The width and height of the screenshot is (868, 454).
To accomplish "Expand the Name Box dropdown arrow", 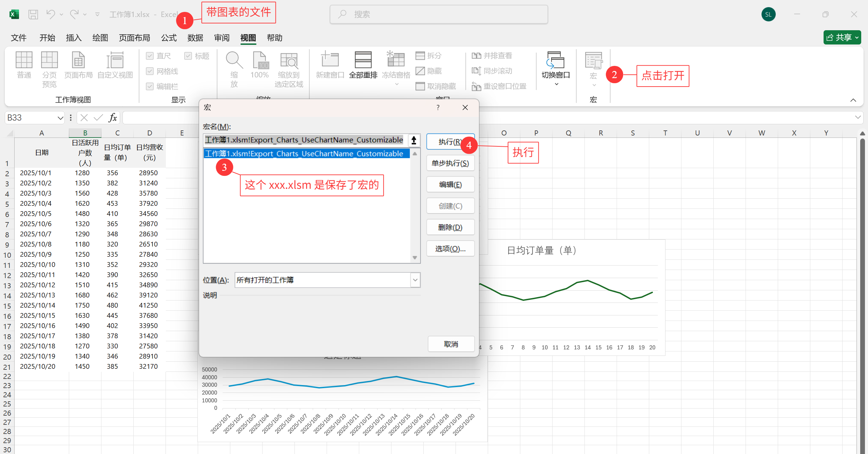I will (60, 118).
